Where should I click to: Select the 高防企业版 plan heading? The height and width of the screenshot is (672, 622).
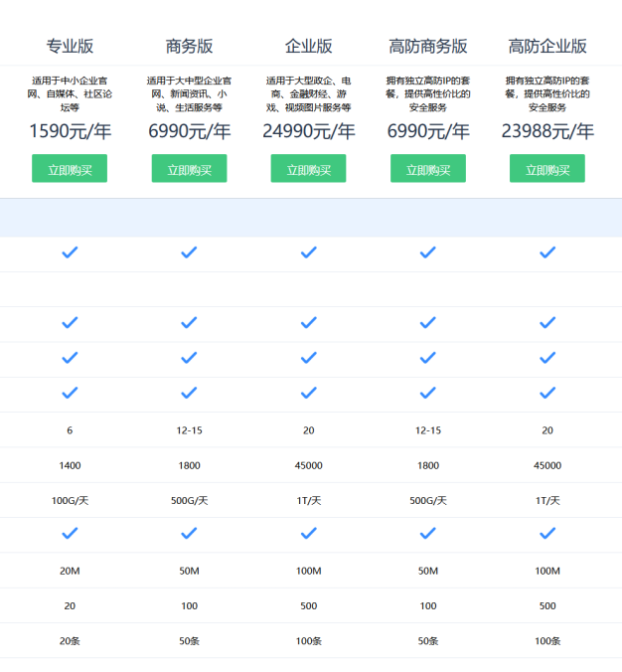point(547,47)
